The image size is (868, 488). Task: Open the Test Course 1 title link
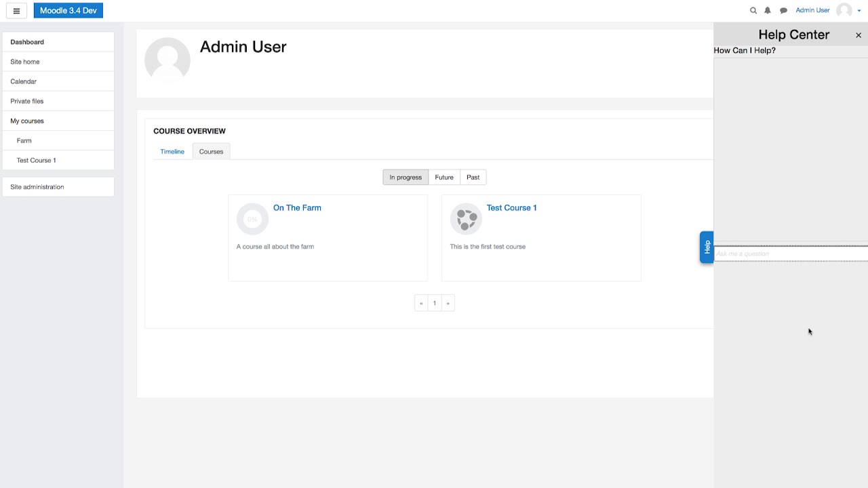[x=511, y=207]
